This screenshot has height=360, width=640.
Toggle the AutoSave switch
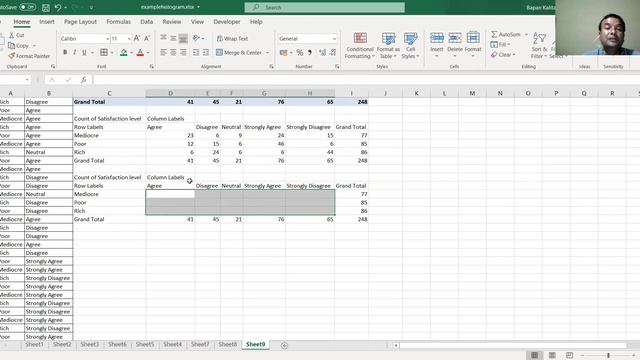tap(27, 7)
